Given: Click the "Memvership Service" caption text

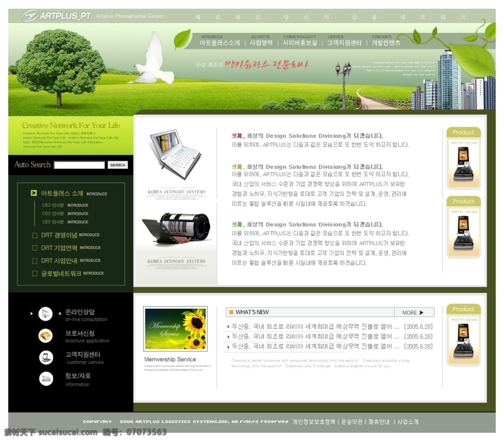Looking at the screenshot, I should pos(170,360).
